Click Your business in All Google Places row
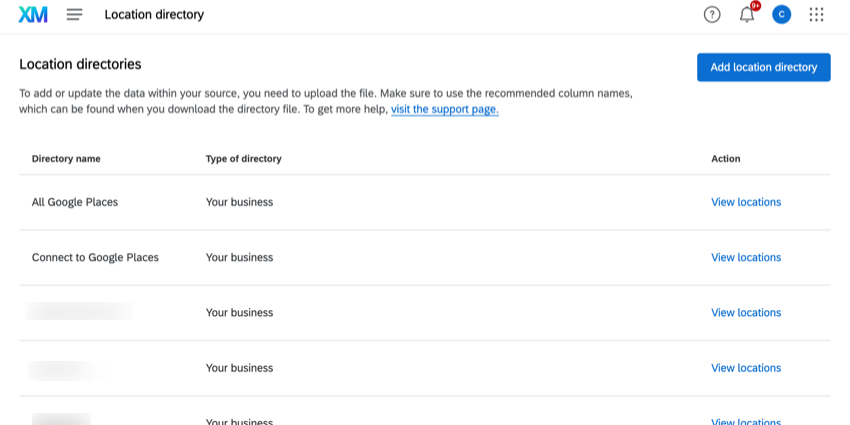 [x=239, y=202]
